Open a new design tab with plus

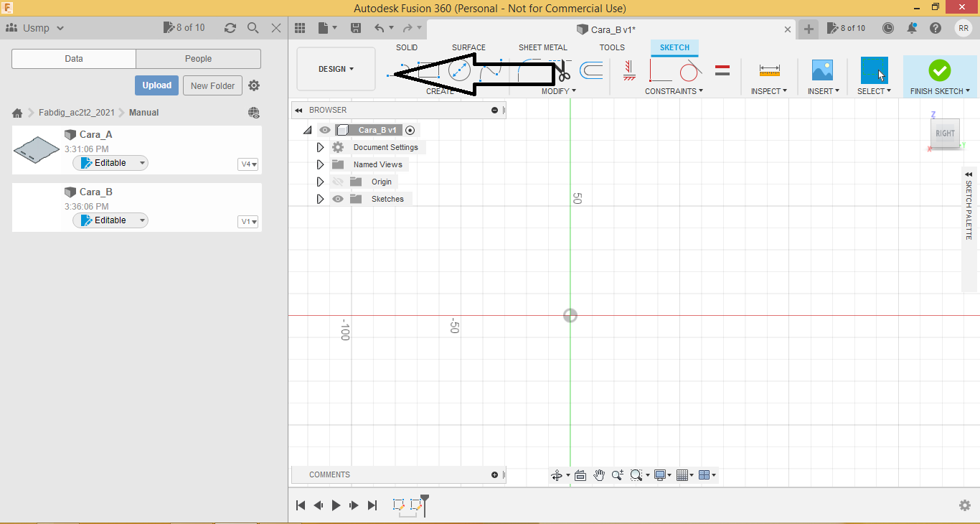(x=809, y=29)
